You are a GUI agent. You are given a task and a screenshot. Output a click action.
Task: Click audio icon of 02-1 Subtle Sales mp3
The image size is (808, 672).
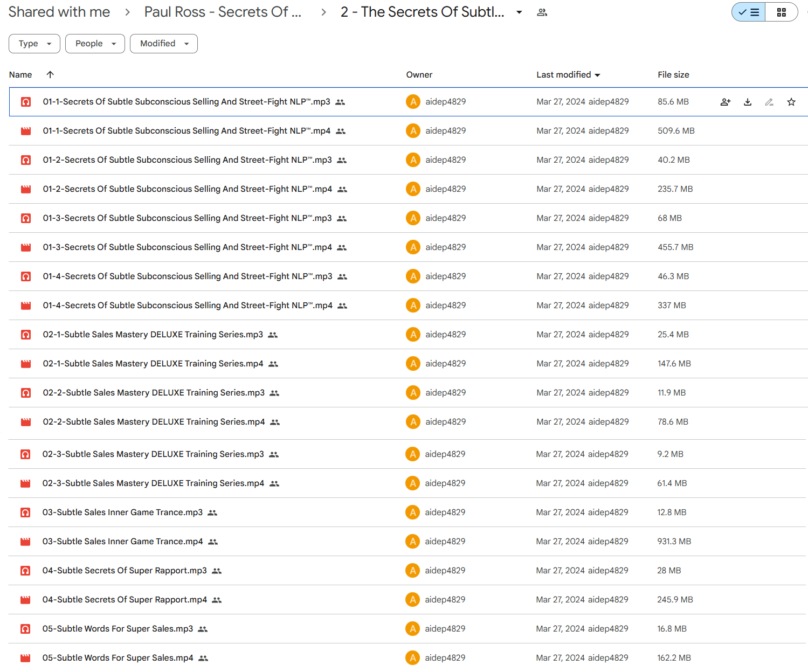(x=26, y=335)
